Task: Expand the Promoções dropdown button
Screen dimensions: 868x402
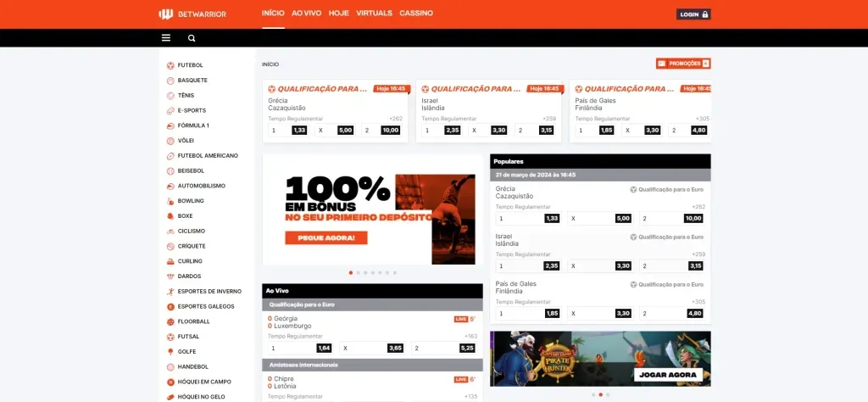Action: 683,64
